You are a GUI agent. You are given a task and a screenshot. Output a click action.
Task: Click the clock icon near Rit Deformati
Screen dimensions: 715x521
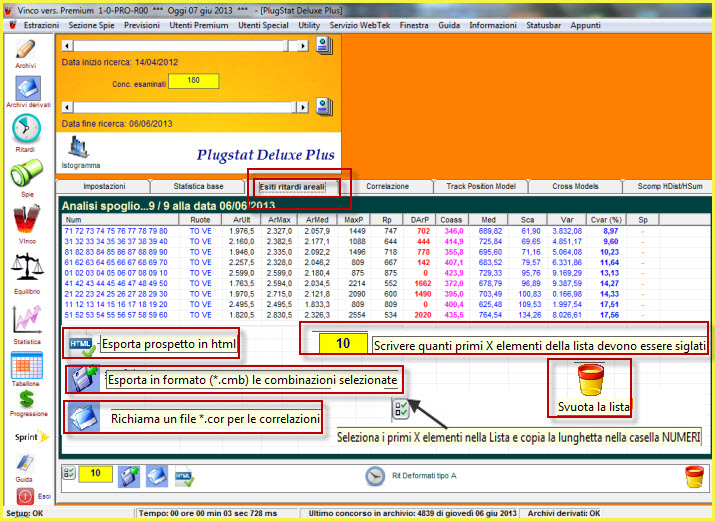375,476
